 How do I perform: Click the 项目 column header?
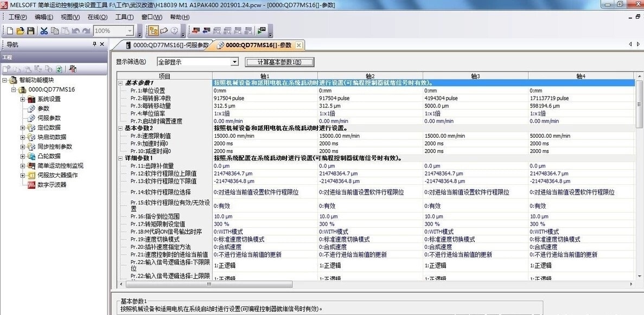click(165, 76)
